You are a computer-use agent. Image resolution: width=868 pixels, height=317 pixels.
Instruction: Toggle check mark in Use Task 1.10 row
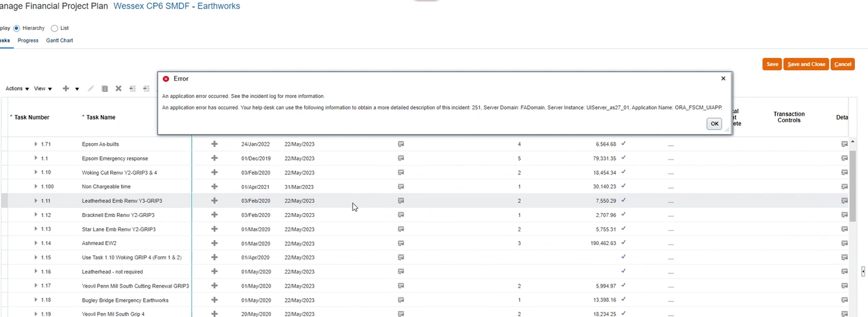click(623, 257)
